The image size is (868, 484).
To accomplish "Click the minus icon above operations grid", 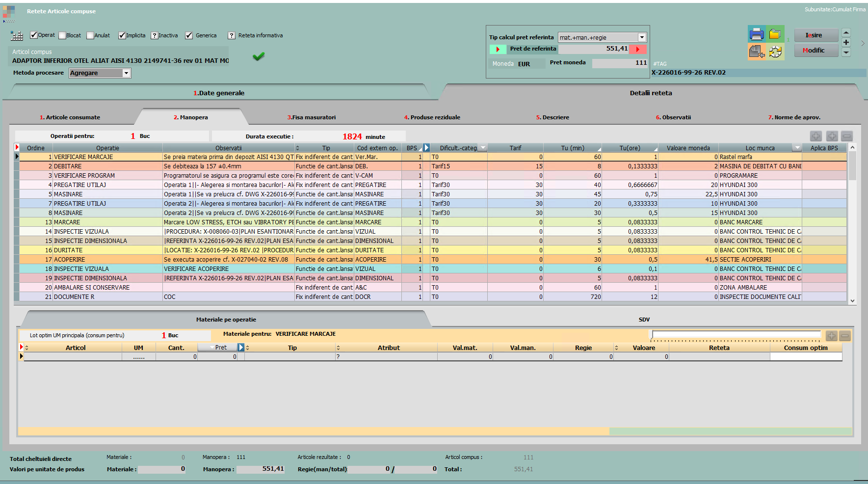I will 846,136.
